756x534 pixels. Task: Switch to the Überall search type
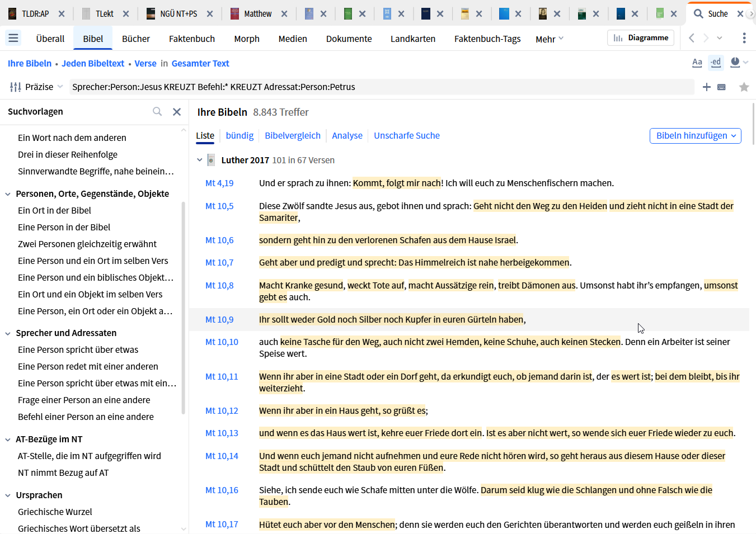(x=50, y=39)
